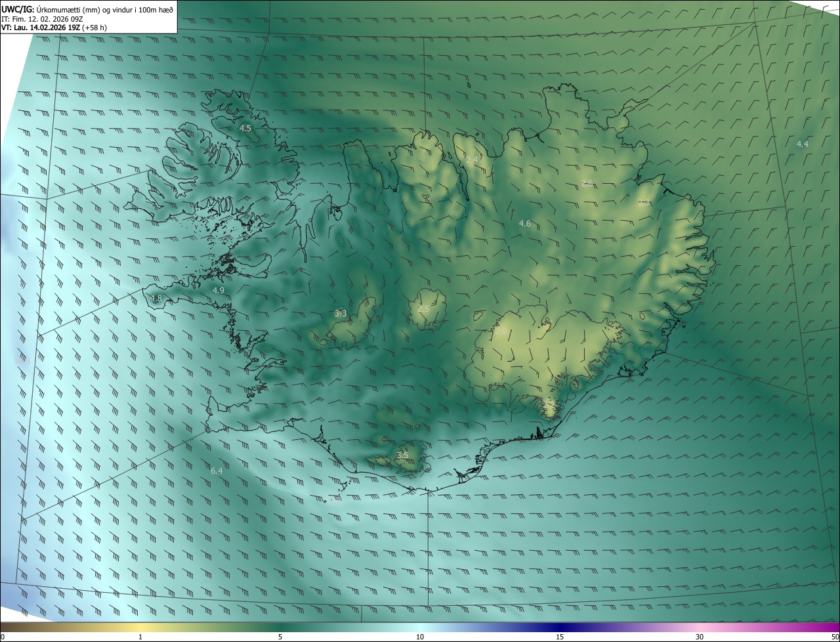This screenshot has width=840, height=642.
Task: Click the 5 tick on the color scale
Action: point(280,637)
